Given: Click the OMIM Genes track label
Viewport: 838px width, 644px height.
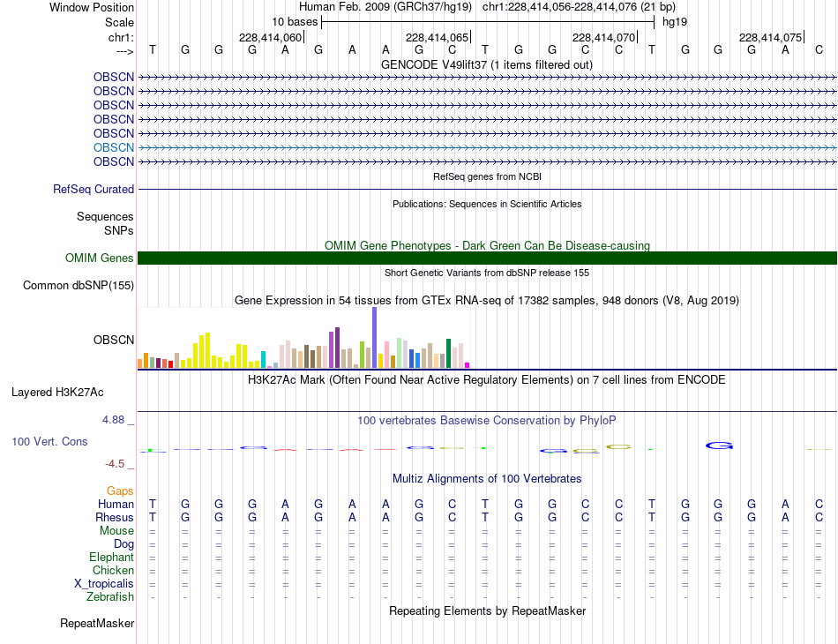Looking at the screenshot, I should 99,258.
